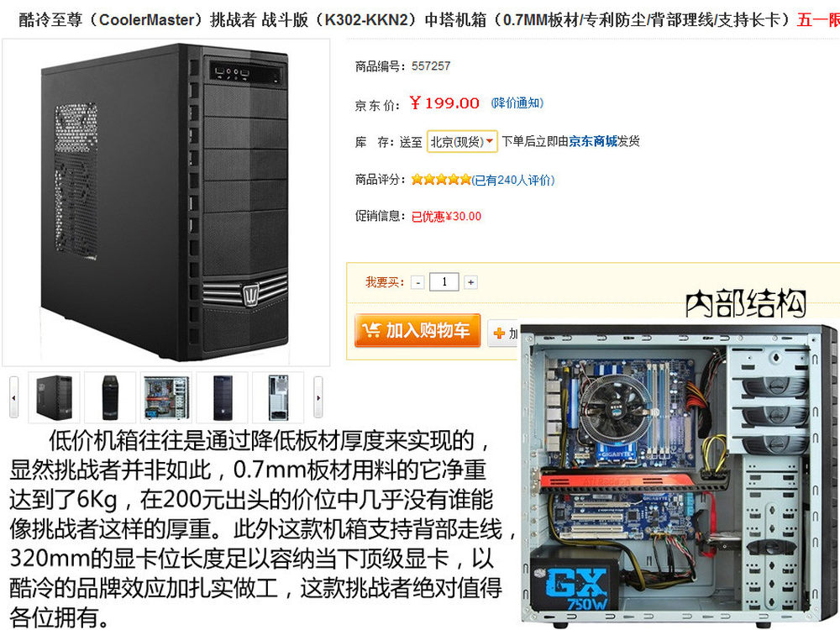Click the 降价通知 price alert link

517,102
